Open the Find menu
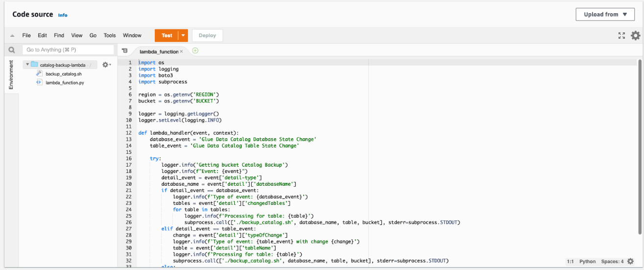 pos(59,35)
